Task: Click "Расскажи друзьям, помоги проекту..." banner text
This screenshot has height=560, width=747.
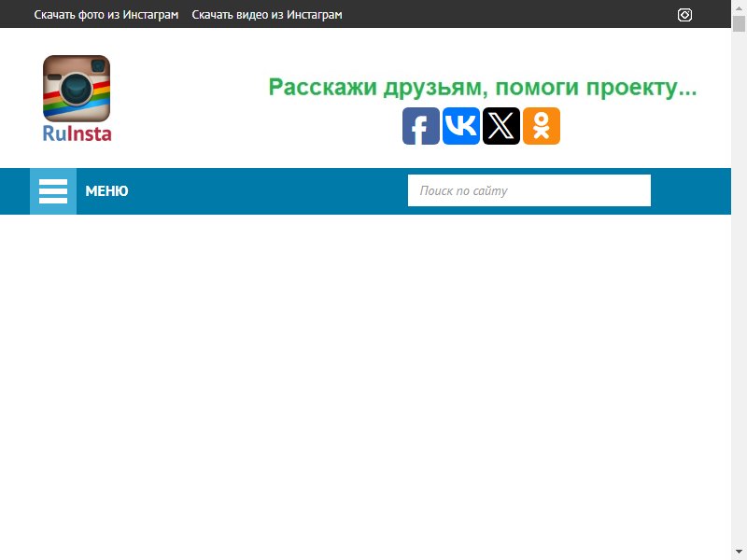Action: pyautogui.click(x=482, y=88)
